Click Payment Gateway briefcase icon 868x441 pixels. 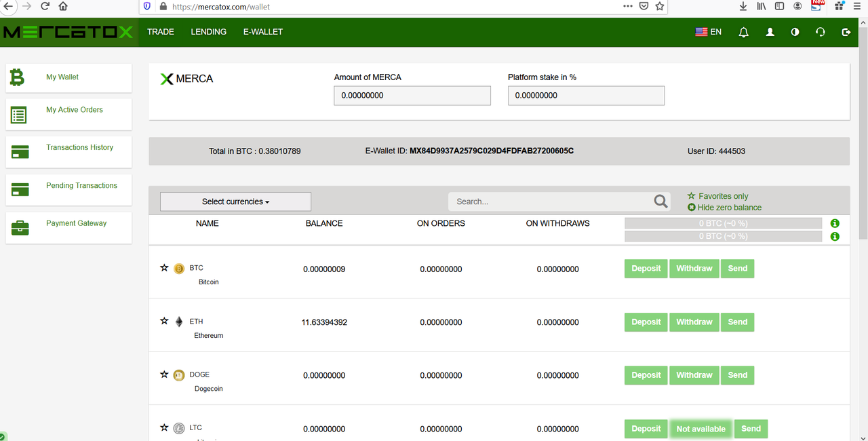coord(20,228)
